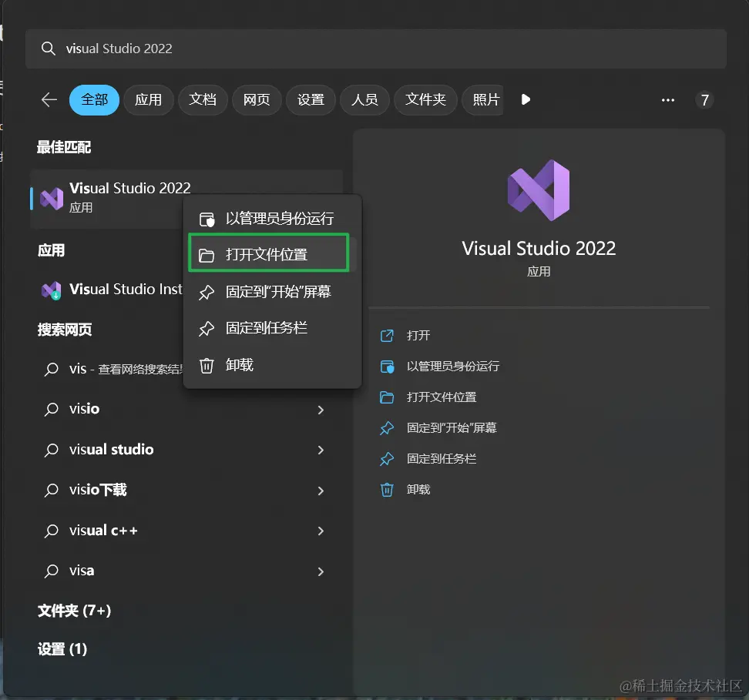Choose 以管理员身份运行 in context menu
The height and width of the screenshot is (700, 749).
coord(272,219)
